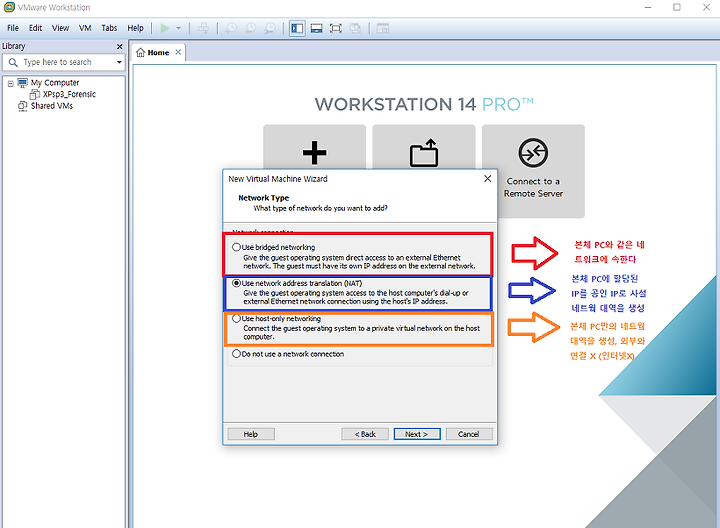The height and width of the screenshot is (528, 720).
Task: Open the Tabs menu
Action: 109,28
